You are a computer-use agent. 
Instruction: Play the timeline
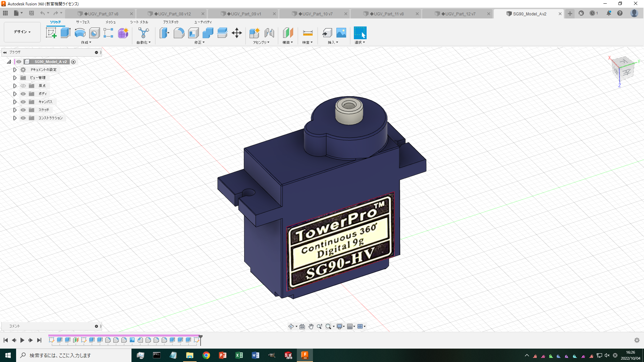22,340
